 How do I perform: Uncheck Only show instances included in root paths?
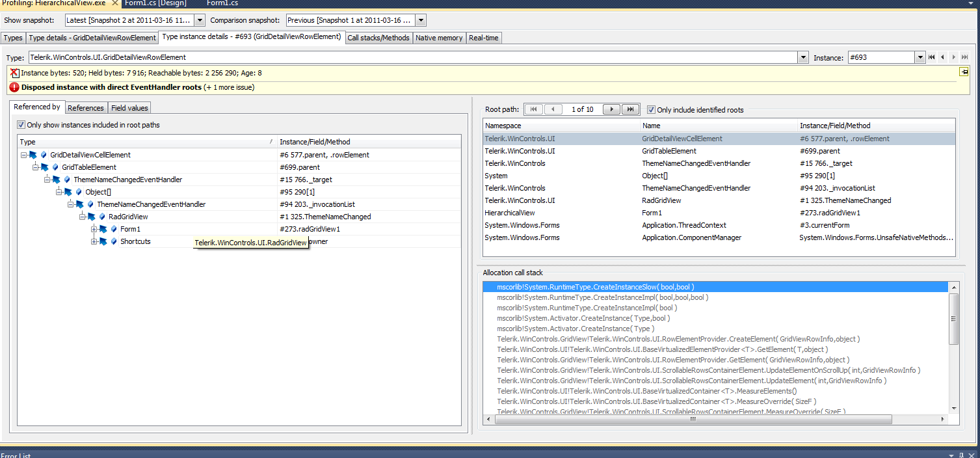pos(21,125)
